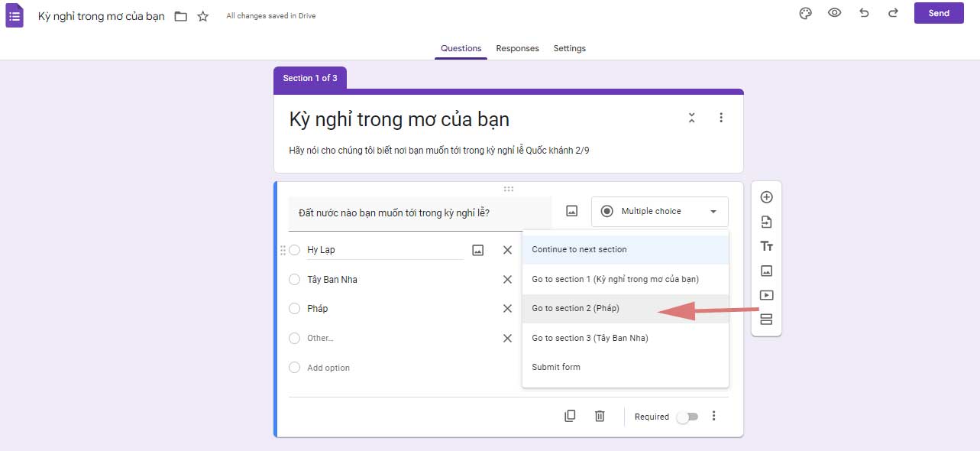Viewport: 980px width, 451px height.
Task: Add a video to the form
Action: pyautogui.click(x=766, y=294)
